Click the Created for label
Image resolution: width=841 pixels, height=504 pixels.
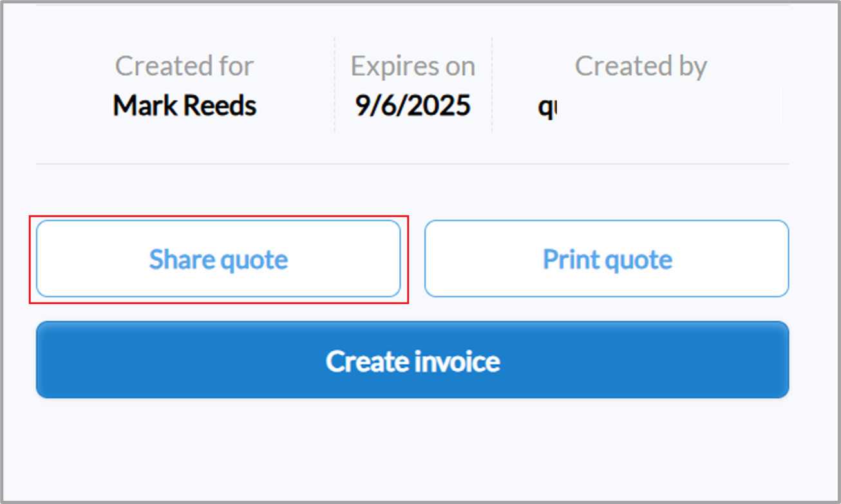point(184,66)
